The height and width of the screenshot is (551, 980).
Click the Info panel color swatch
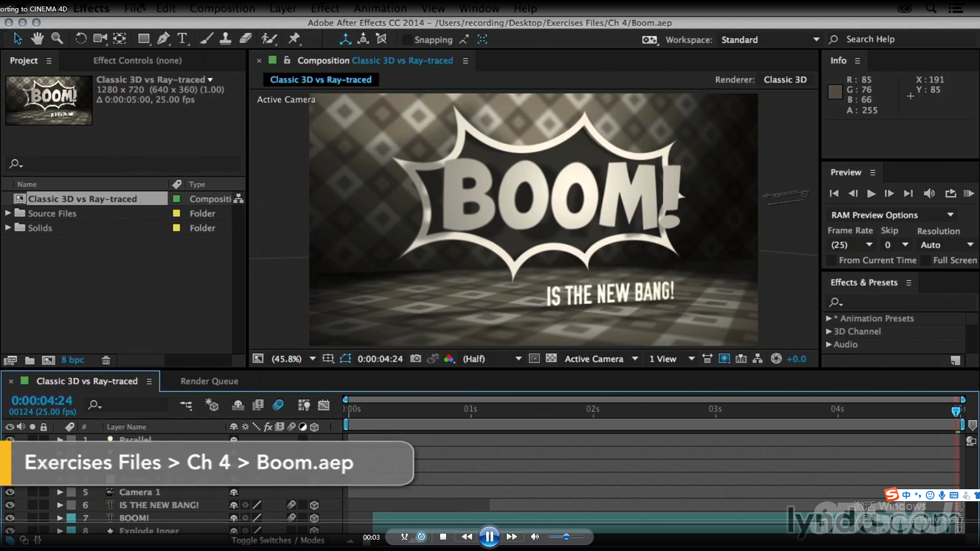835,92
